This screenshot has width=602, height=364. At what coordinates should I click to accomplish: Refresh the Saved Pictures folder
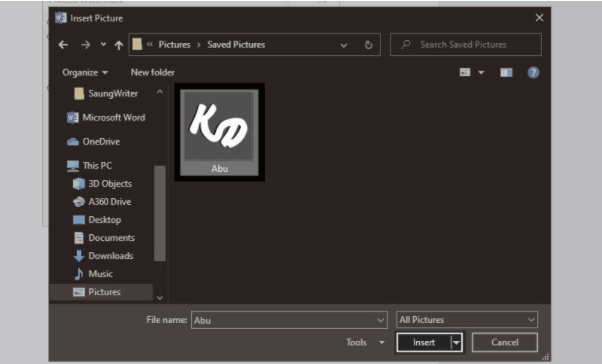coord(368,45)
